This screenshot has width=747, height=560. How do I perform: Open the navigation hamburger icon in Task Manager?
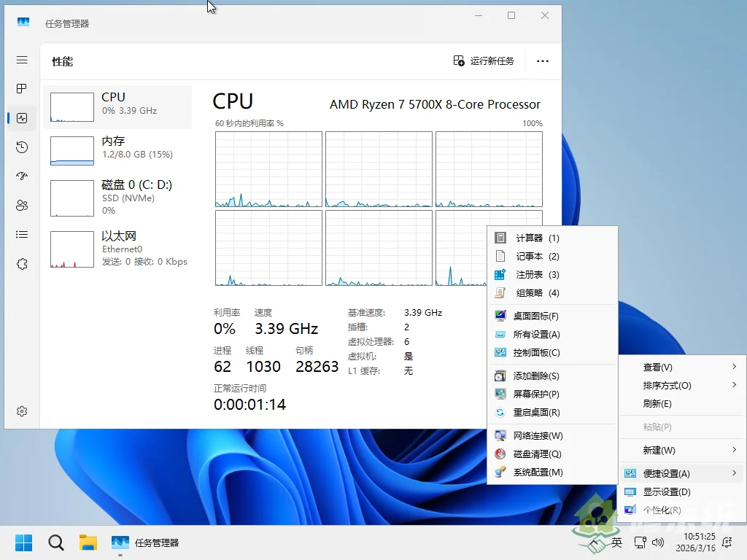pyautogui.click(x=21, y=60)
